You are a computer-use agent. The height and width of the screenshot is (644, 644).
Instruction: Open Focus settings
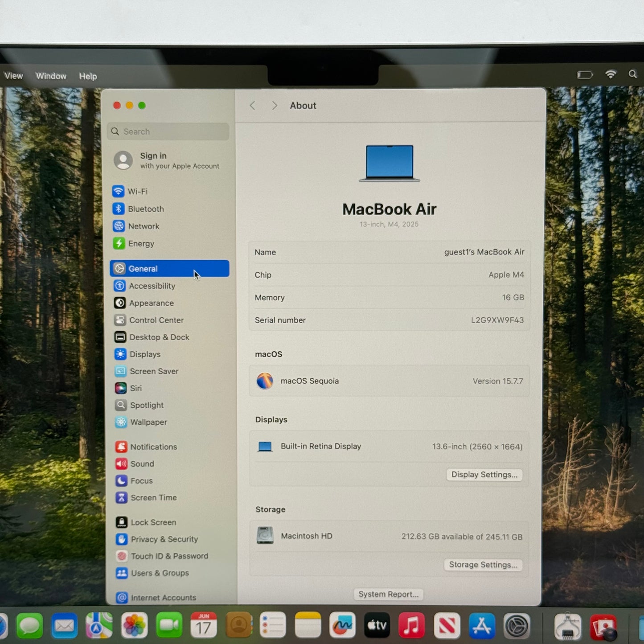tap(134, 481)
